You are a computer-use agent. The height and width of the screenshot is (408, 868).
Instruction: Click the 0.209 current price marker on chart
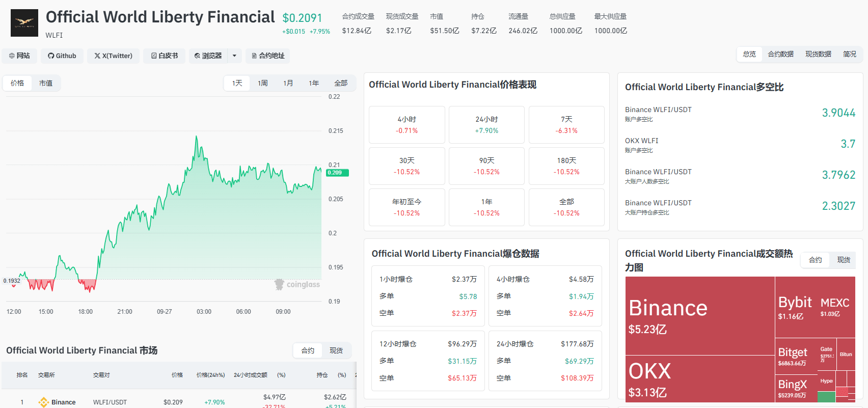337,173
